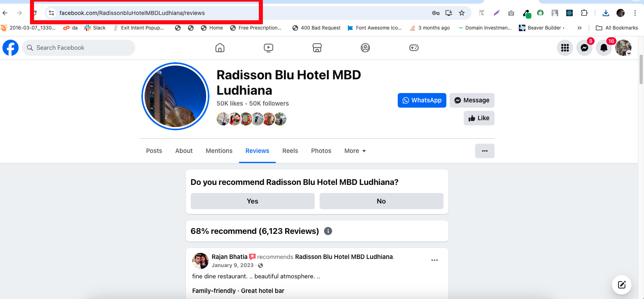Like the Radisson Blu Hotel page
Viewport: 644px width, 299px height.
(x=479, y=118)
